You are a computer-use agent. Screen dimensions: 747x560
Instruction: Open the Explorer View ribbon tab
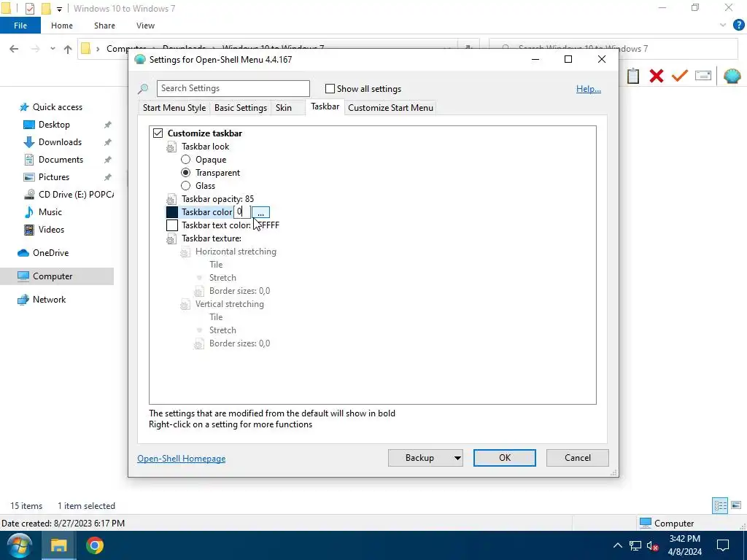[145, 26]
